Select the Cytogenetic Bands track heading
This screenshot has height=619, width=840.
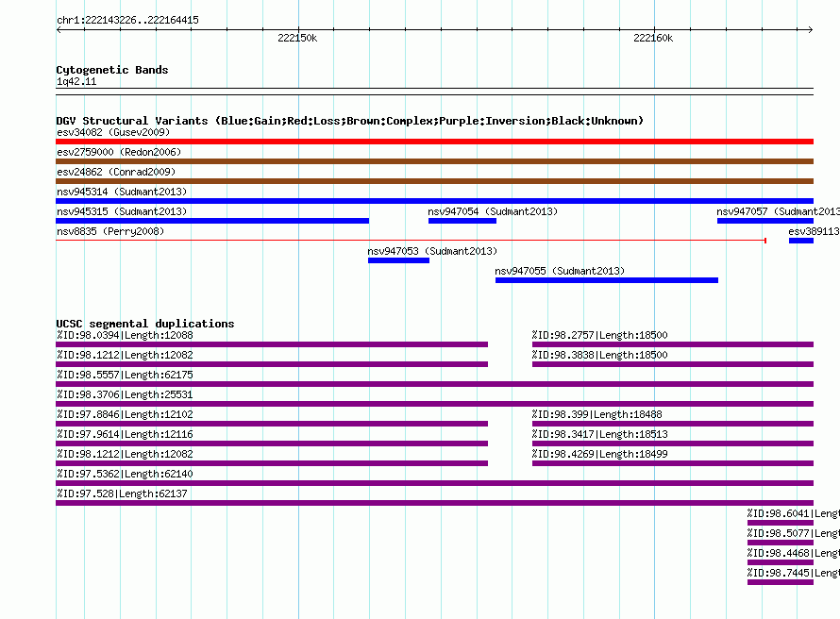coord(112,70)
